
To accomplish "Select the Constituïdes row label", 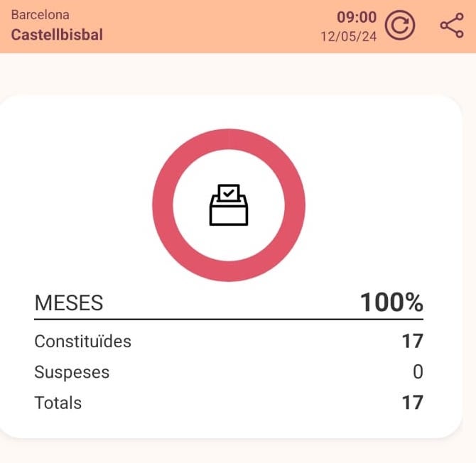I will pos(82,342).
